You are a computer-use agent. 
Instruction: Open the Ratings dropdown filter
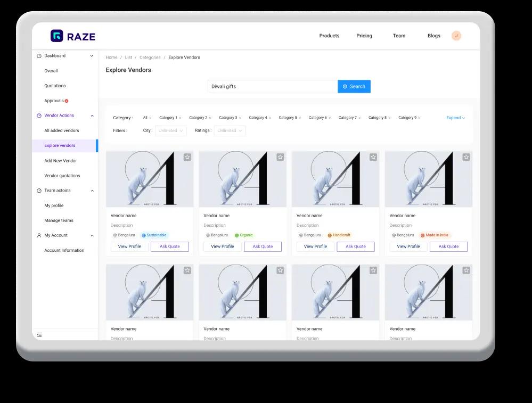click(x=230, y=130)
